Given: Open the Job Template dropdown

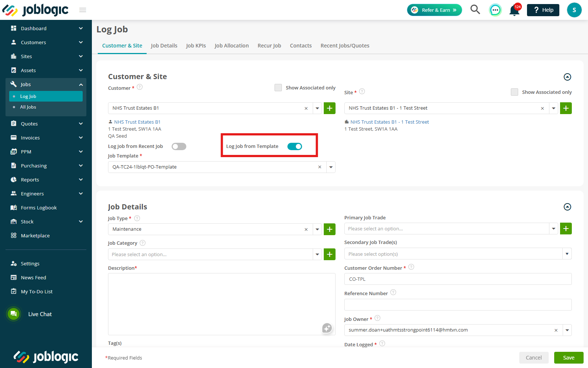Looking at the screenshot, I should [331, 167].
